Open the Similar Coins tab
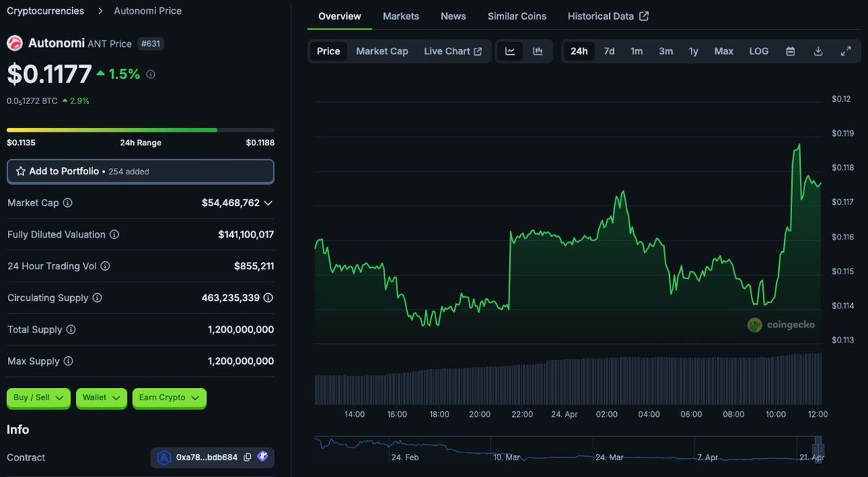This screenshot has height=477, width=868. (x=517, y=16)
